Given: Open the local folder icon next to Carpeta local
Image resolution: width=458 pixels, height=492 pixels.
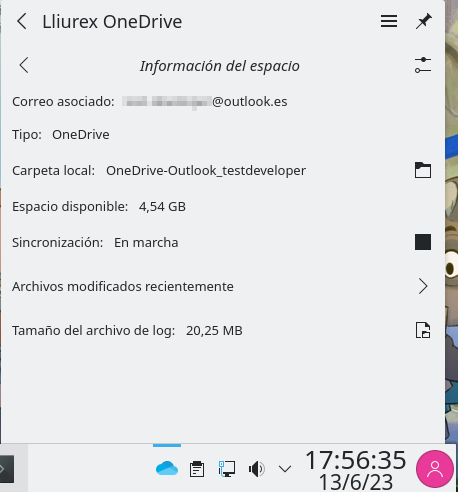Looking at the screenshot, I should point(423,170).
